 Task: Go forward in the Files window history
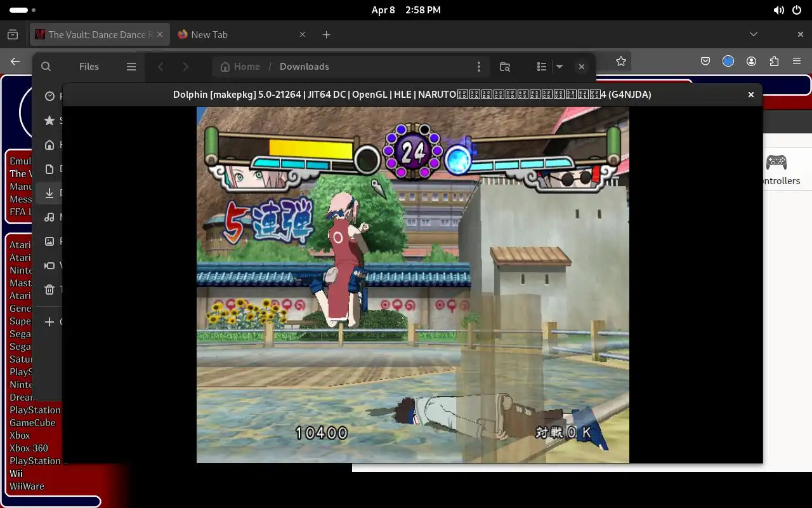pyautogui.click(x=185, y=66)
